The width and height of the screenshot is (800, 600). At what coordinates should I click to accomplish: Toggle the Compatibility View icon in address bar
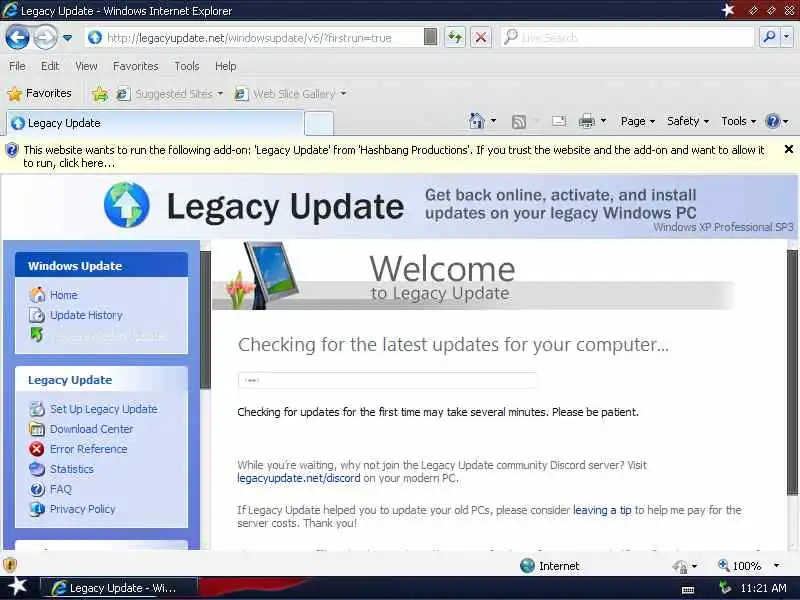click(x=431, y=37)
